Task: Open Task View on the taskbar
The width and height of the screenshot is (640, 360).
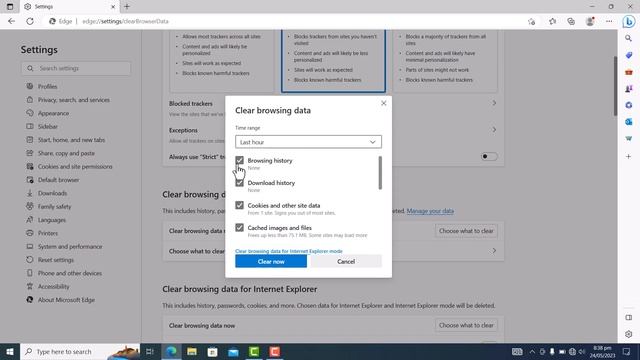Action: 150,351
